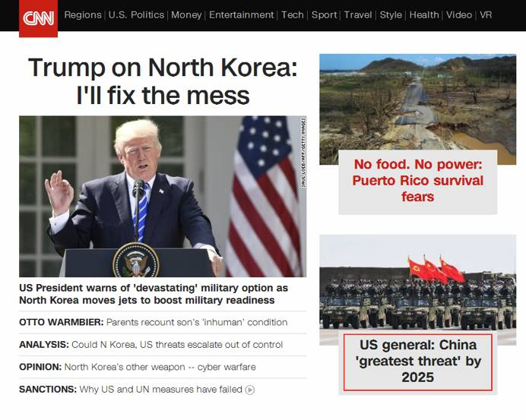Open China 'greatest threat' headline
The image size is (526, 420).
click(417, 362)
